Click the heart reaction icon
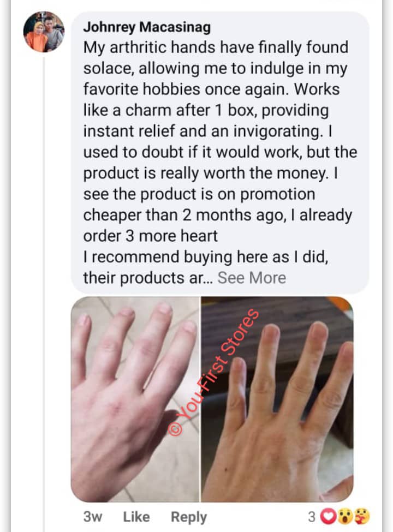393x532 pixels. (328, 516)
